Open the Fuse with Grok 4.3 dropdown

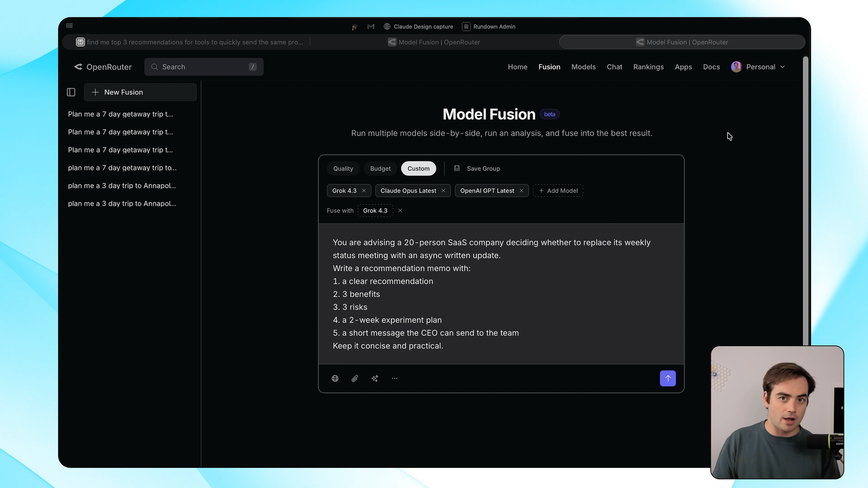tap(375, 210)
